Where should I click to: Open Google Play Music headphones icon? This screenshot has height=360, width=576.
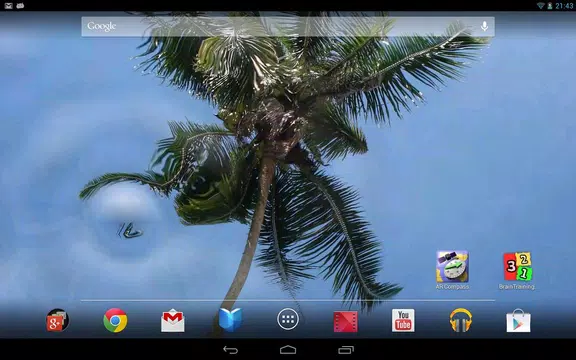[461, 320]
